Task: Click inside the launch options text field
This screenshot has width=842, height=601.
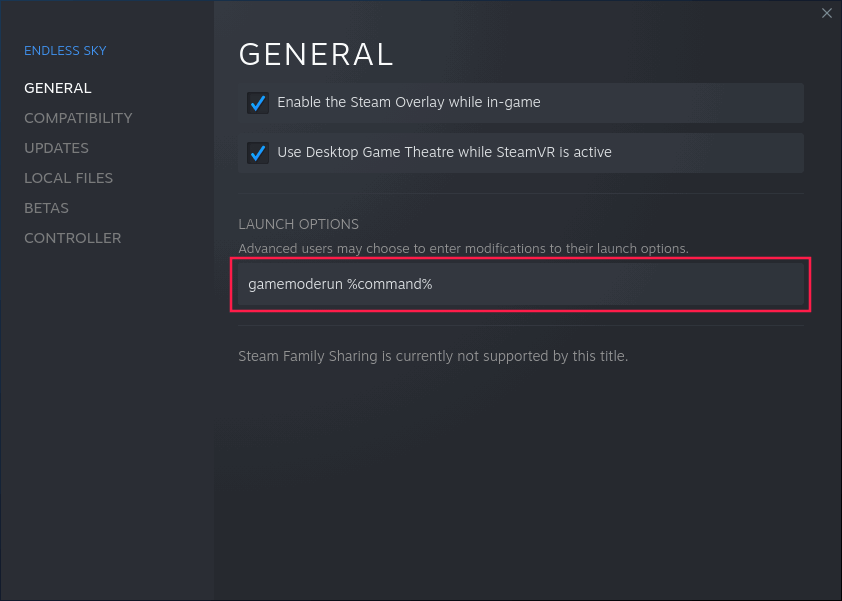Action: pyautogui.click(x=520, y=284)
